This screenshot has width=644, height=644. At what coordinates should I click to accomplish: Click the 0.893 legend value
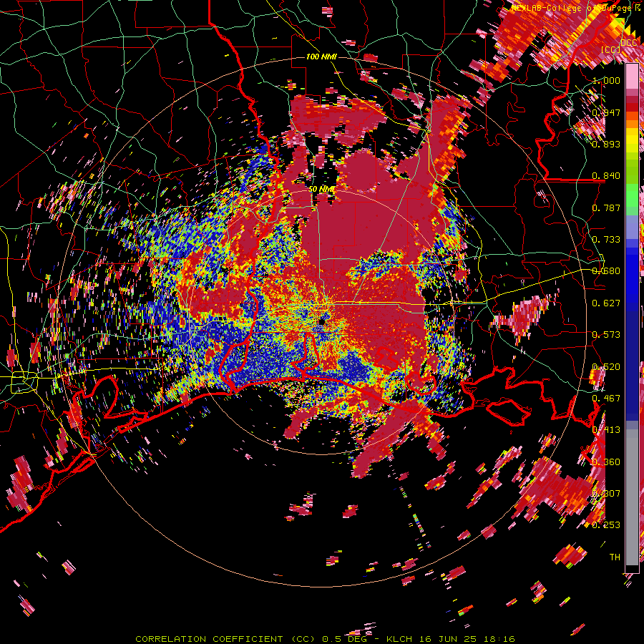coord(606,144)
